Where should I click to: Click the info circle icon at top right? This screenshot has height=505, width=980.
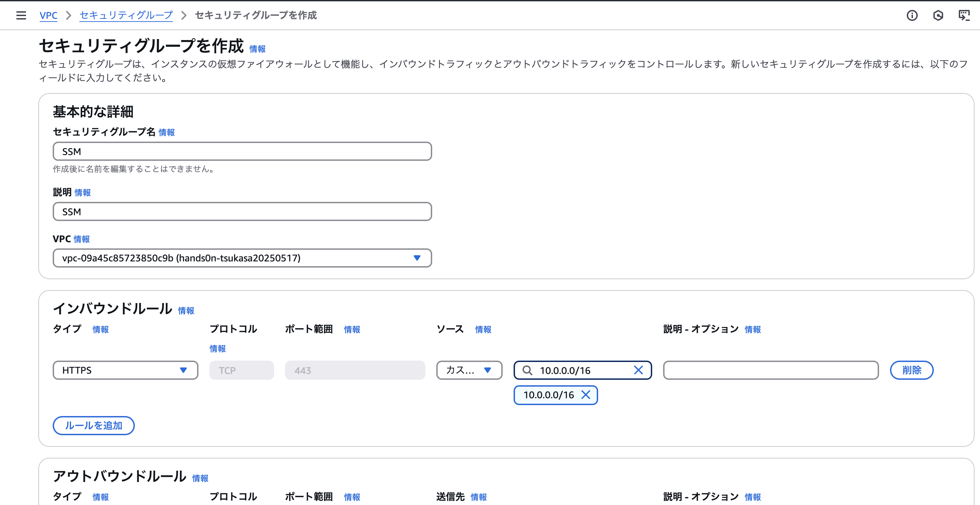pyautogui.click(x=912, y=15)
